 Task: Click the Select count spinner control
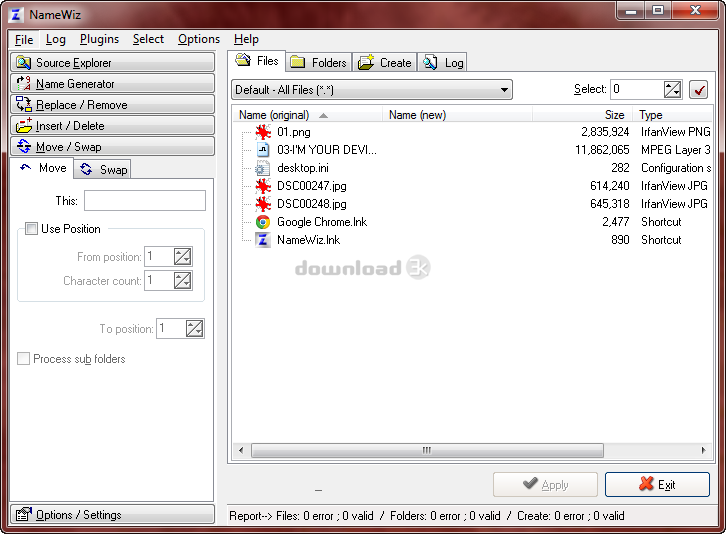click(672, 89)
